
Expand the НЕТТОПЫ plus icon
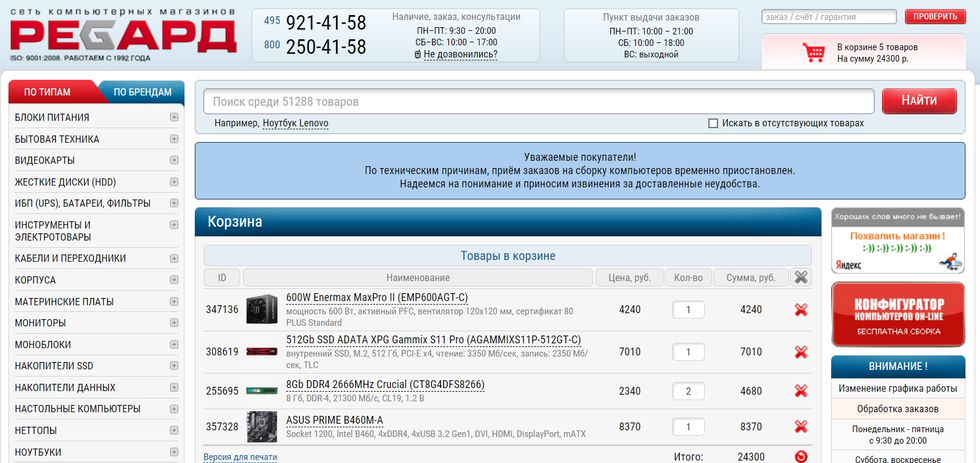(174, 430)
